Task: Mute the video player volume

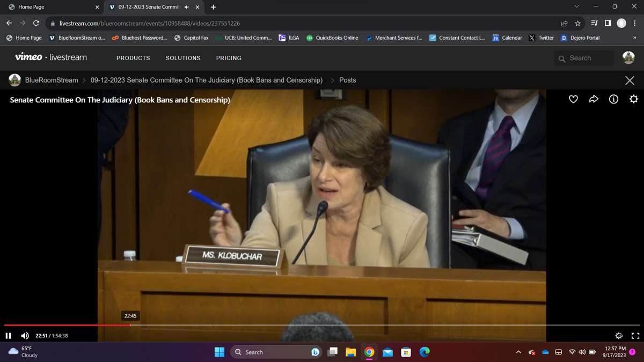Action: 25,336
